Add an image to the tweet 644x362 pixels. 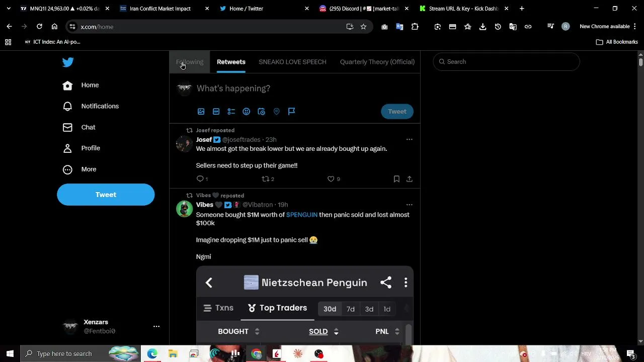[x=201, y=112]
